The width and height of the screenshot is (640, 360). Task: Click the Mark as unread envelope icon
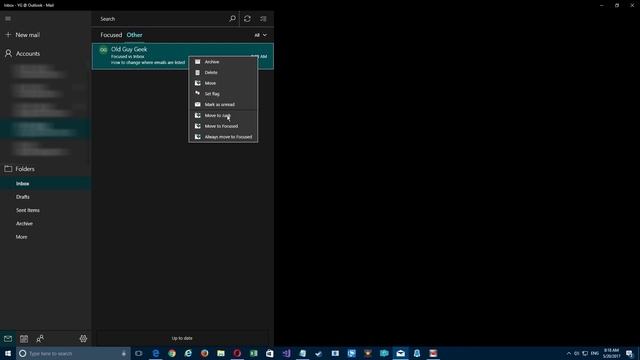(x=198, y=104)
